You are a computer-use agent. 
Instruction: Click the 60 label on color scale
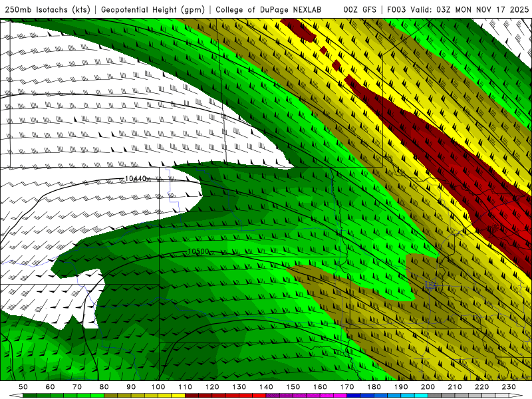click(x=50, y=387)
